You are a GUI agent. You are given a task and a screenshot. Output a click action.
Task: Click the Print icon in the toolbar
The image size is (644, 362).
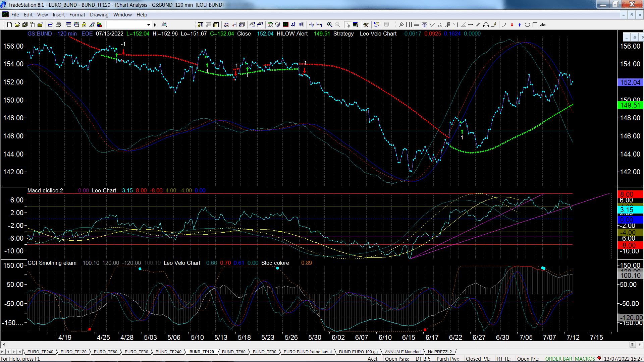(x=58, y=24)
